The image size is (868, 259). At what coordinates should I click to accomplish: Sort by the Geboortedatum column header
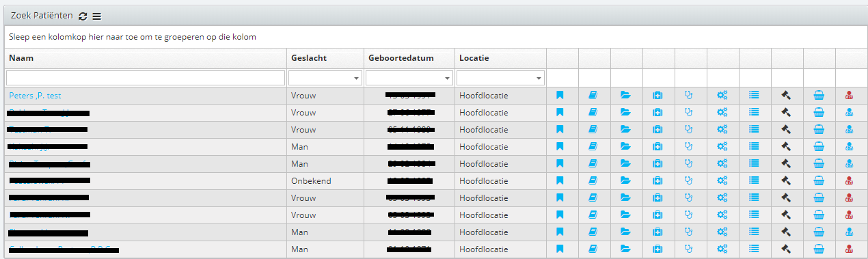(x=401, y=58)
